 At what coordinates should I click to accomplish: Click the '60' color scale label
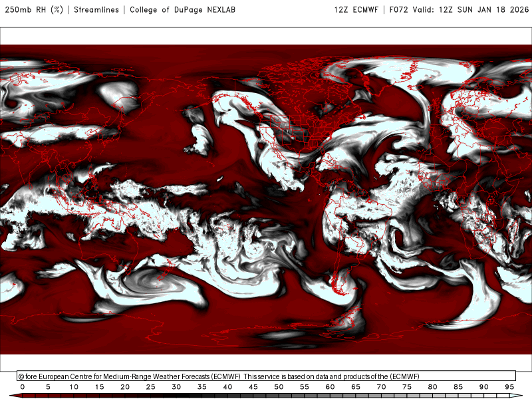[330, 387]
